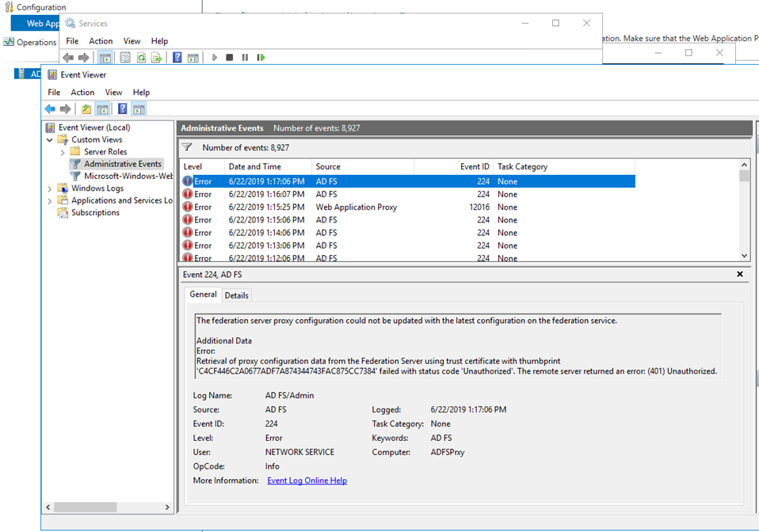Image resolution: width=759 pixels, height=532 pixels.
Task: Click Start Service play icon in Services toolbar
Action: click(x=215, y=58)
